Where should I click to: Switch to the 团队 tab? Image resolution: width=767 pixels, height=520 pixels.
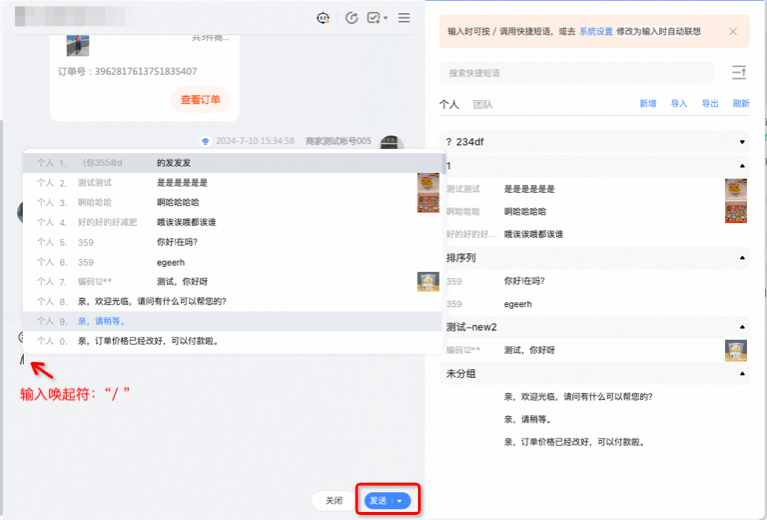[482, 104]
